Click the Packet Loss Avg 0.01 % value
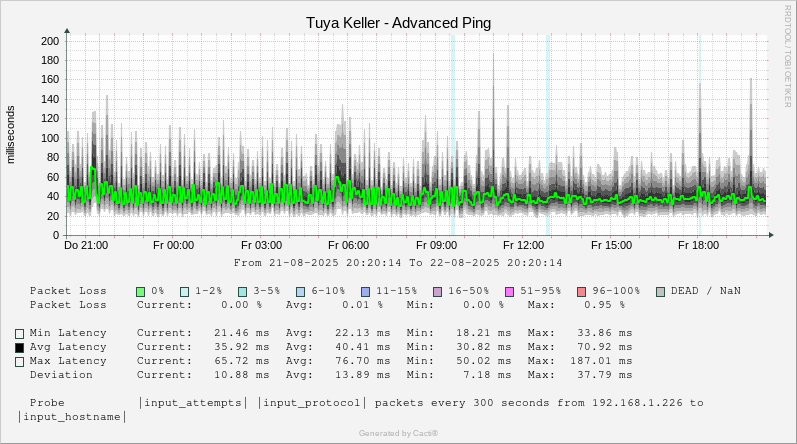This screenshot has width=797, height=444. (x=362, y=305)
